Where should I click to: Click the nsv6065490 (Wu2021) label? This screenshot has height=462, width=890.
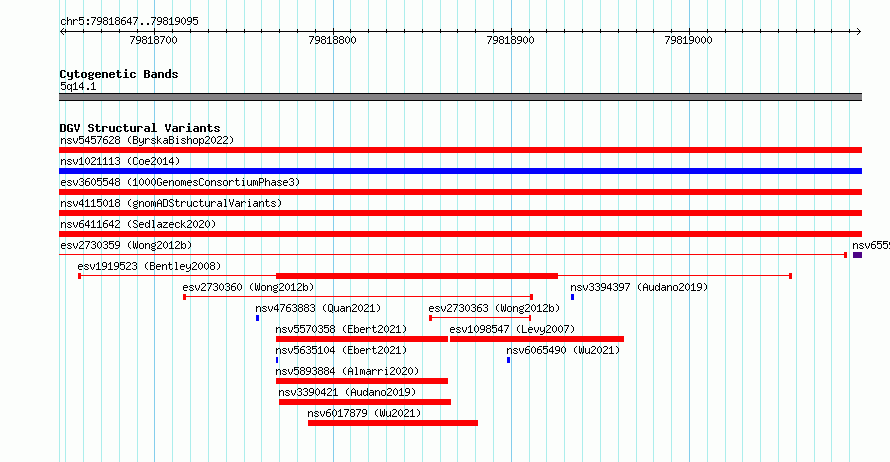tap(563, 350)
